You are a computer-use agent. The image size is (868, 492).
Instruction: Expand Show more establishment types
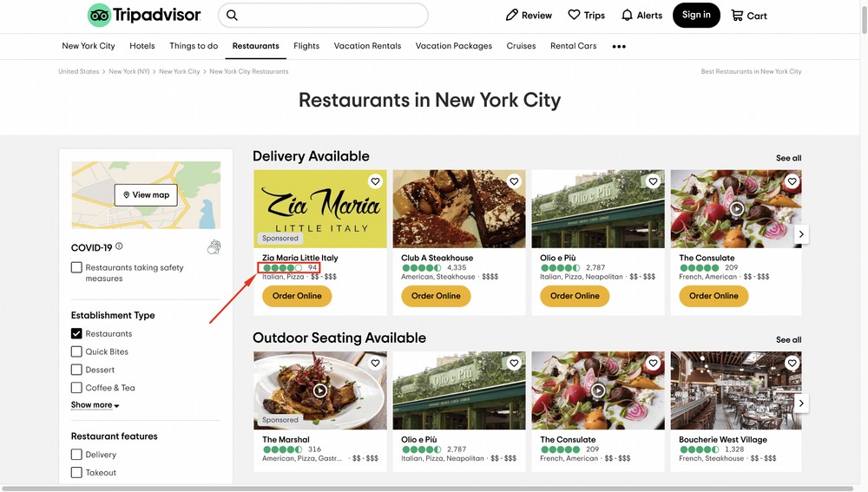click(95, 405)
